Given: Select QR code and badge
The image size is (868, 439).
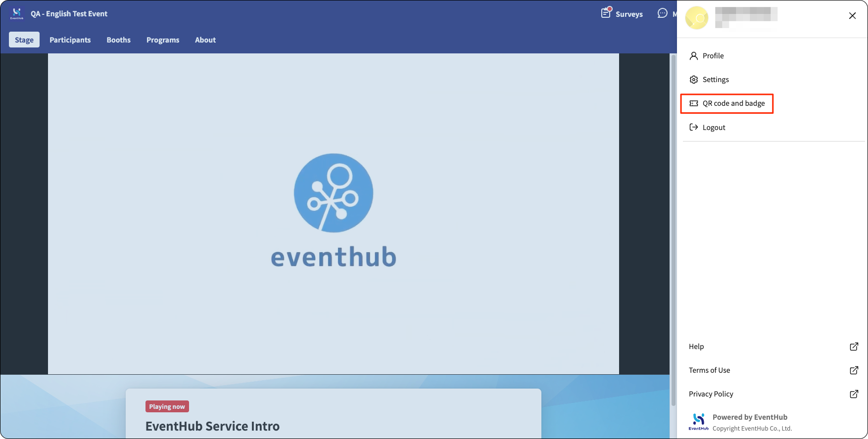Looking at the screenshot, I should pos(727,103).
